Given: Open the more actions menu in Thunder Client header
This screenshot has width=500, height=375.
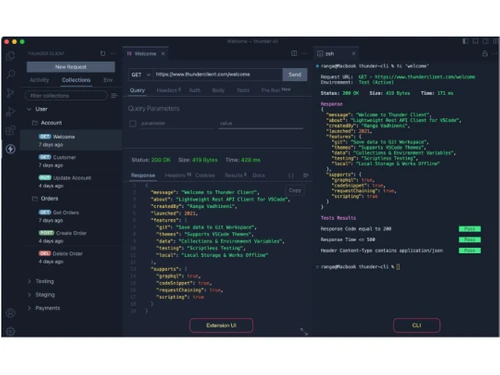Looking at the screenshot, I should click(x=113, y=53).
